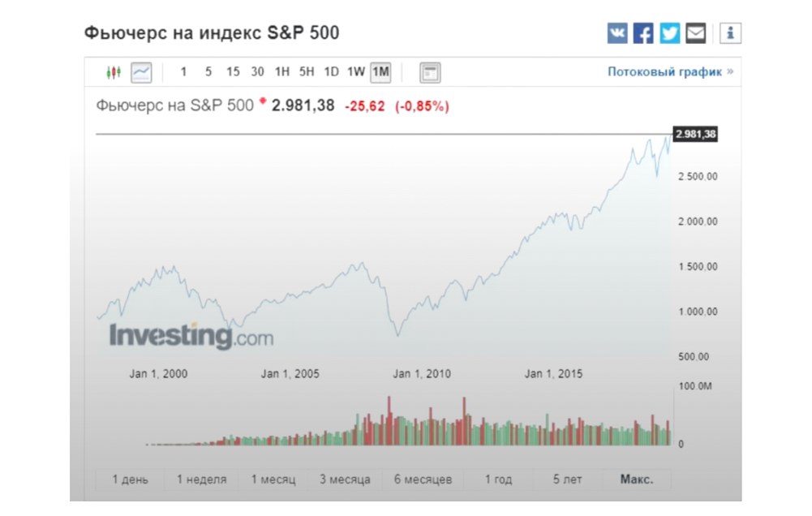Click the 5 лет range button
The width and height of the screenshot is (812, 516).
(566, 479)
